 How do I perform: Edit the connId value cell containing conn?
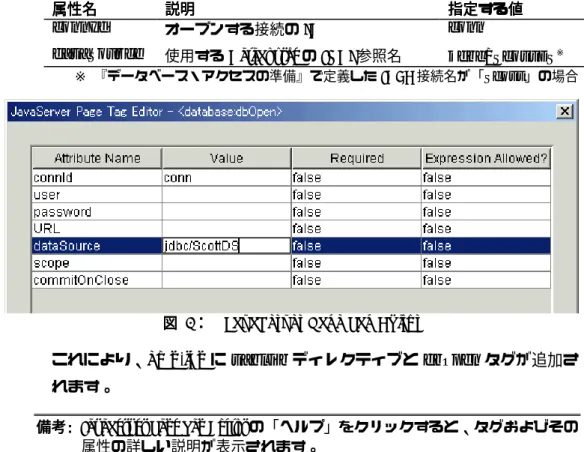pyautogui.click(x=226, y=178)
